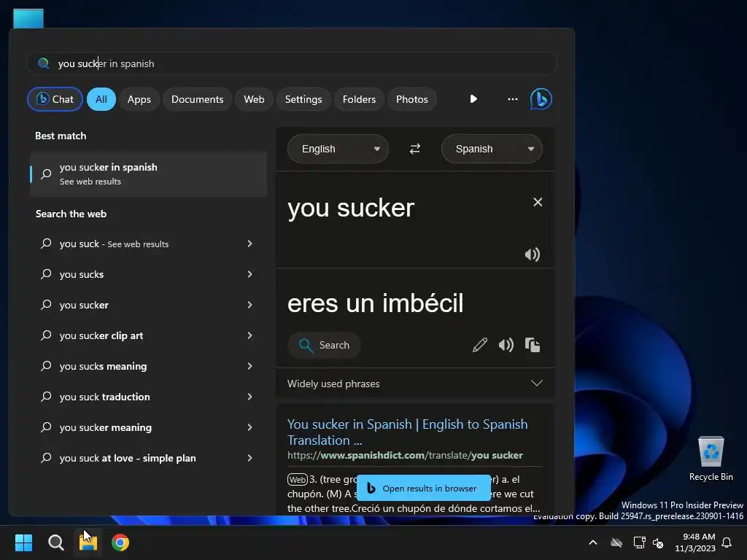Show hidden system tray icons
The width and height of the screenshot is (747, 560).
point(593,542)
